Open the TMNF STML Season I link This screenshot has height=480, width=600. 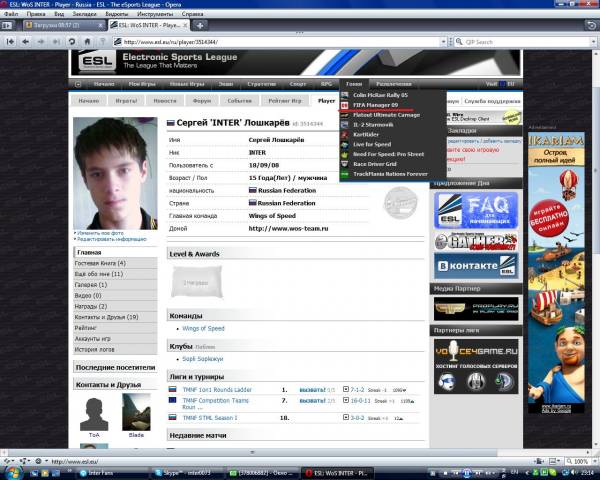(x=210, y=418)
